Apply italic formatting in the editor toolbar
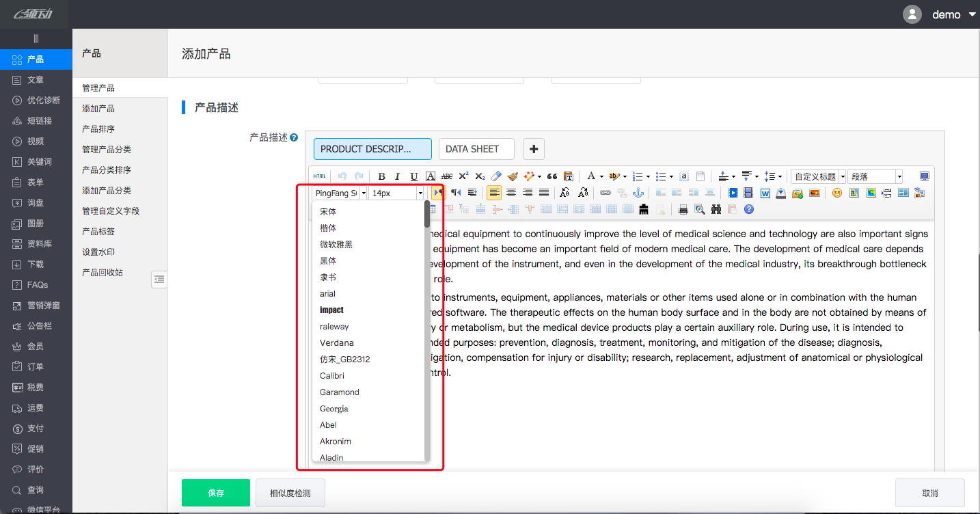The width and height of the screenshot is (980, 514). pos(398,176)
